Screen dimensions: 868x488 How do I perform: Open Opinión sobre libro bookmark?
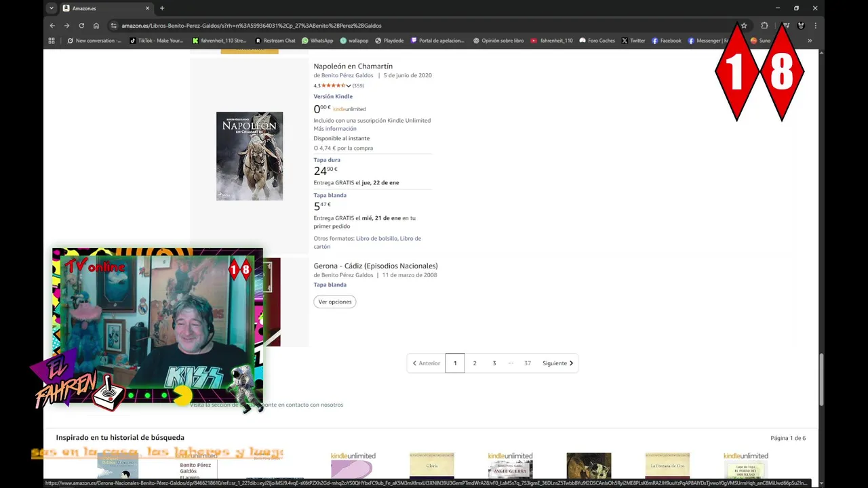498,41
